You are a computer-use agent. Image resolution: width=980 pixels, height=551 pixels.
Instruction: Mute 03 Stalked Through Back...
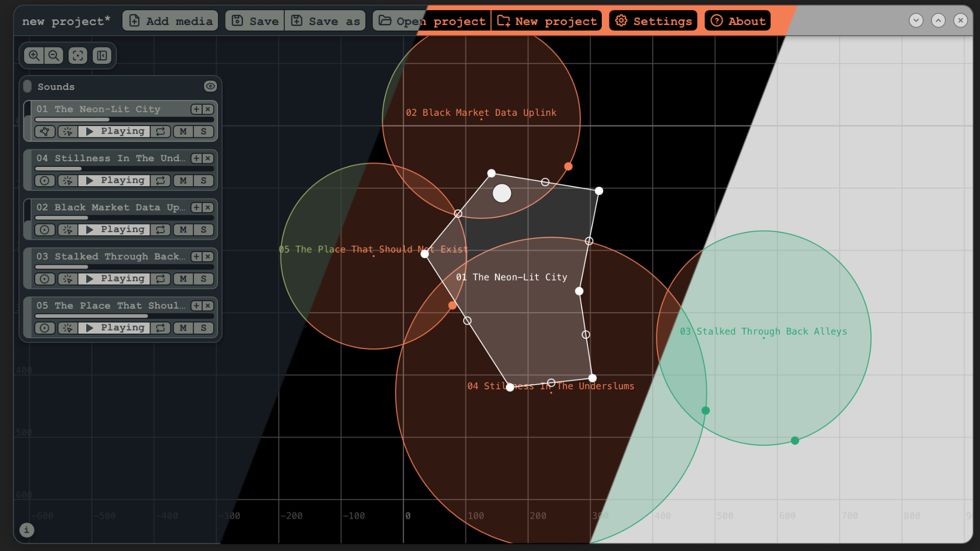183,279
